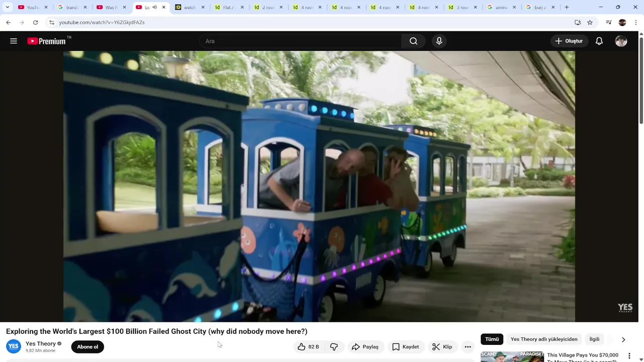Like the video (82 B)
The image size is (644, 362).
308,347
